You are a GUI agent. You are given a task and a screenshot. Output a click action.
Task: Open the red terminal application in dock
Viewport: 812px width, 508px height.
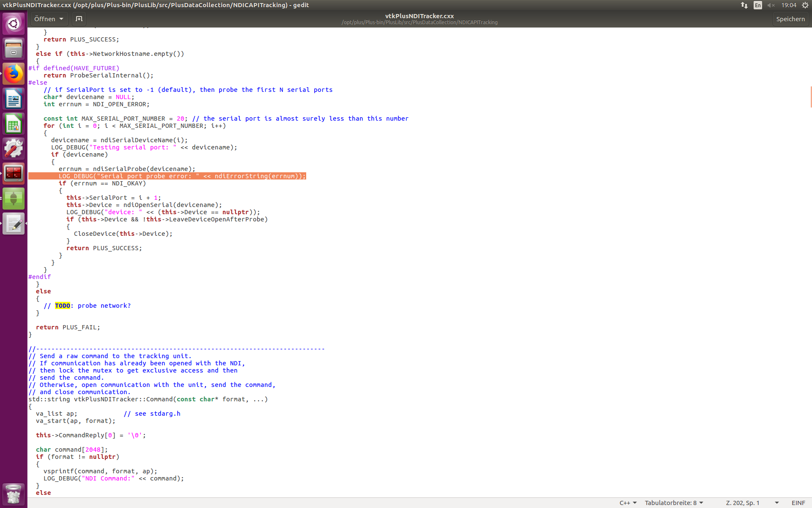point(14,174)
